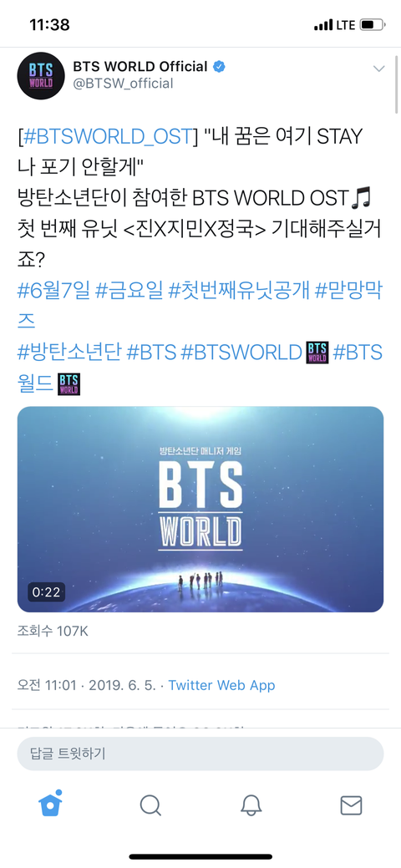
Task: Expand the tweet options chevron
Action: tap(378, 69)
